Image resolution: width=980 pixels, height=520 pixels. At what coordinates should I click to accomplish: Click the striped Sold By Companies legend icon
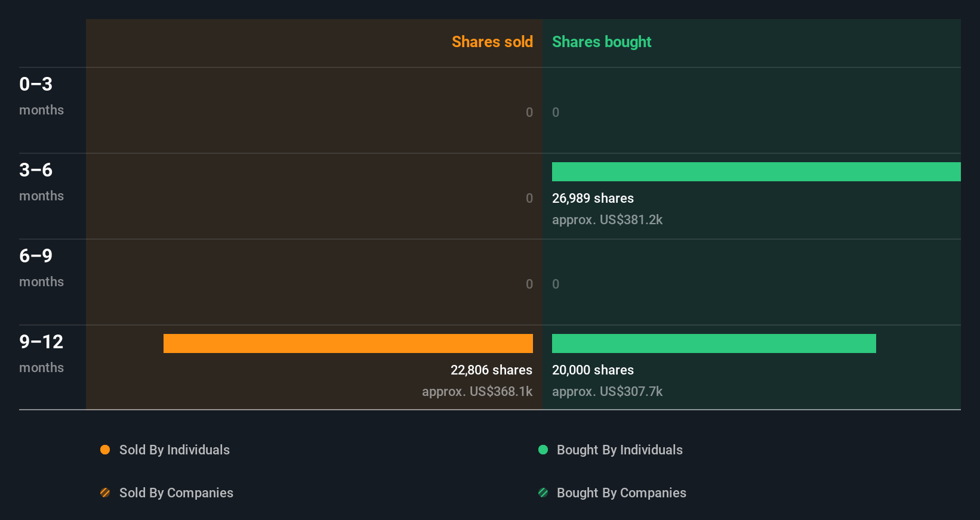tap(105, 493)
